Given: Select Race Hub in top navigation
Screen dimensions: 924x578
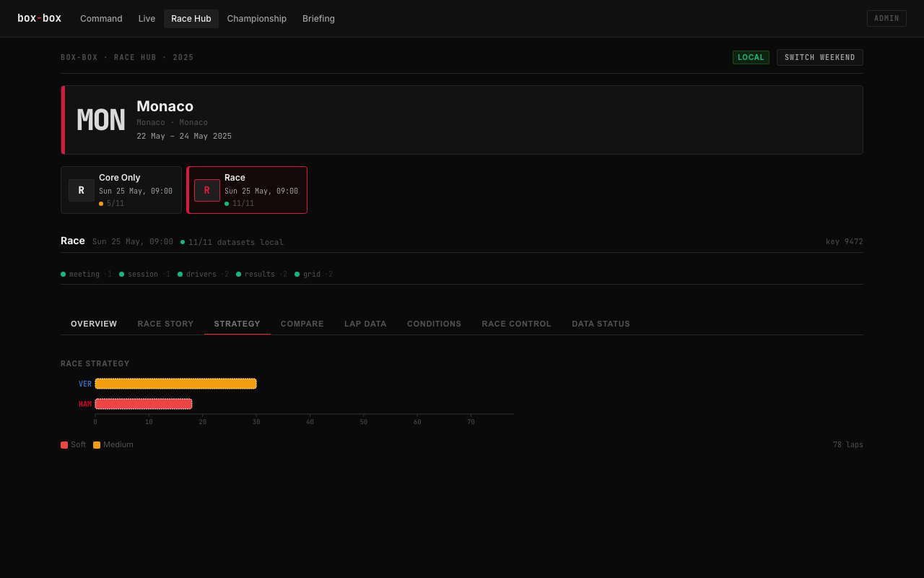Looking at the screenshot, I should click(191, 19).
